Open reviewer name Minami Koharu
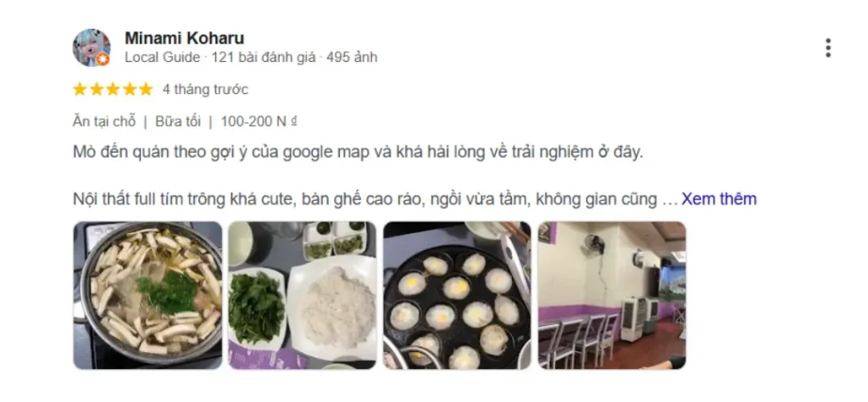Screen dimensions: 868x402 184,38
